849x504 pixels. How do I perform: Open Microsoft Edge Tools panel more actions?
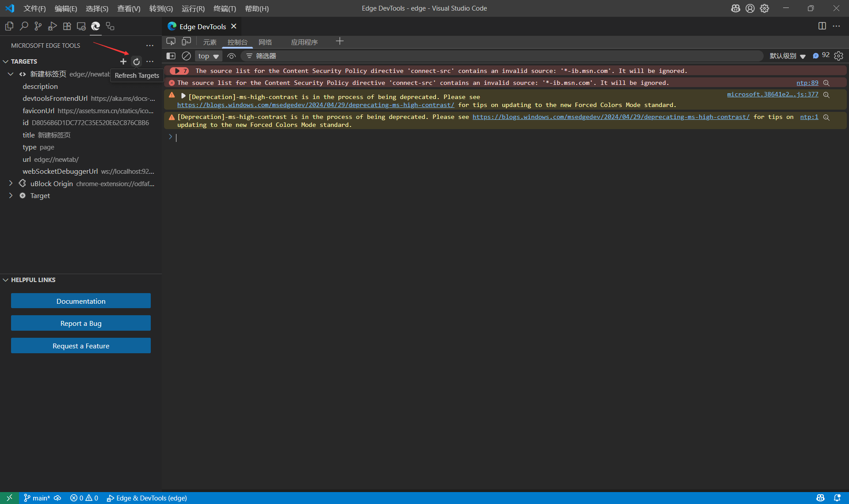point(150,46)
